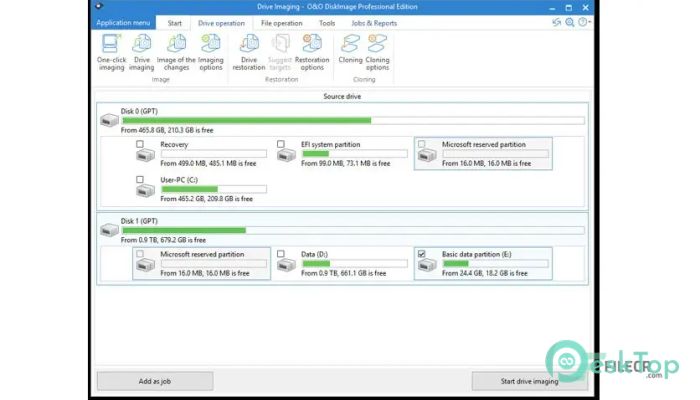Check Disk 0 Microsoft reserved partition checkbox
Image resolution: width=700 pixels, height=400 pixels.
click(421, 144)
